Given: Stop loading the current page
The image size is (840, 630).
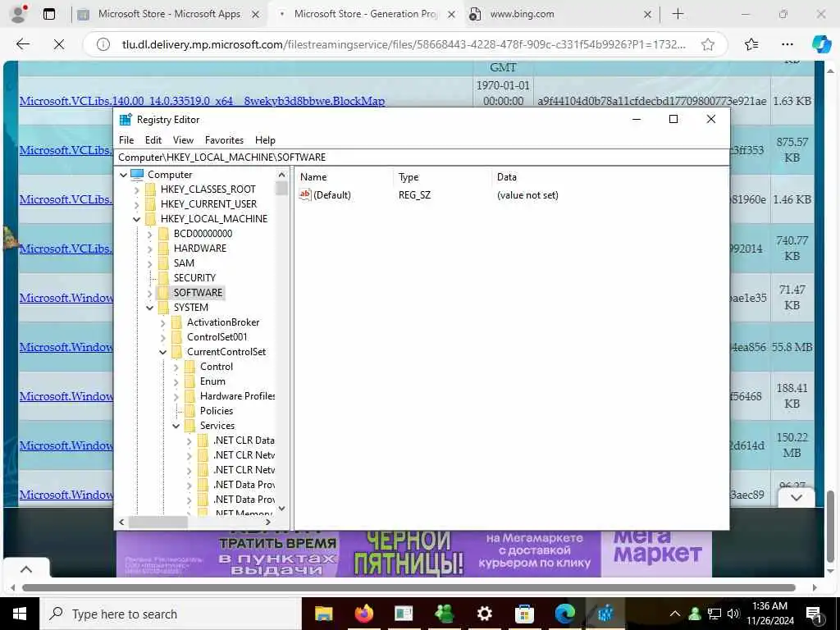Looking at the screenshot, I should pos(59,44).
